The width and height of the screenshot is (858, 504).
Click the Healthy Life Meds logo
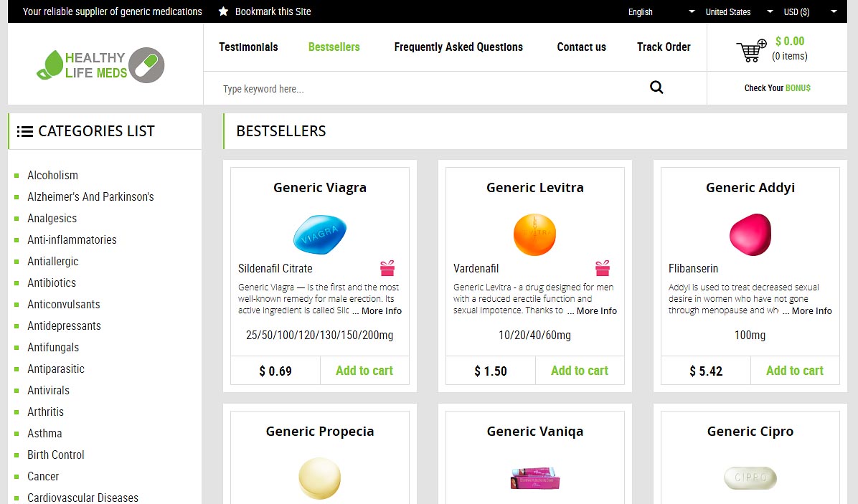(x=100, y=65)
